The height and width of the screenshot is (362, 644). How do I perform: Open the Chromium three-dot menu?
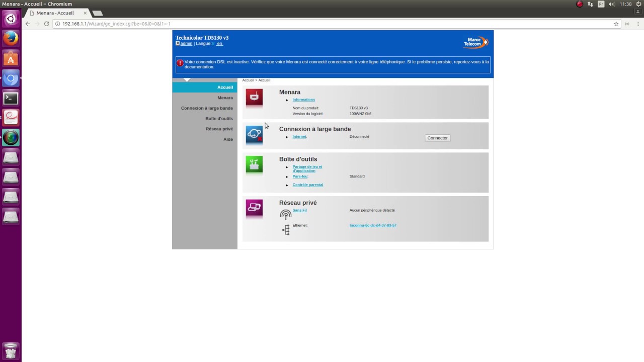click(637, 24)
